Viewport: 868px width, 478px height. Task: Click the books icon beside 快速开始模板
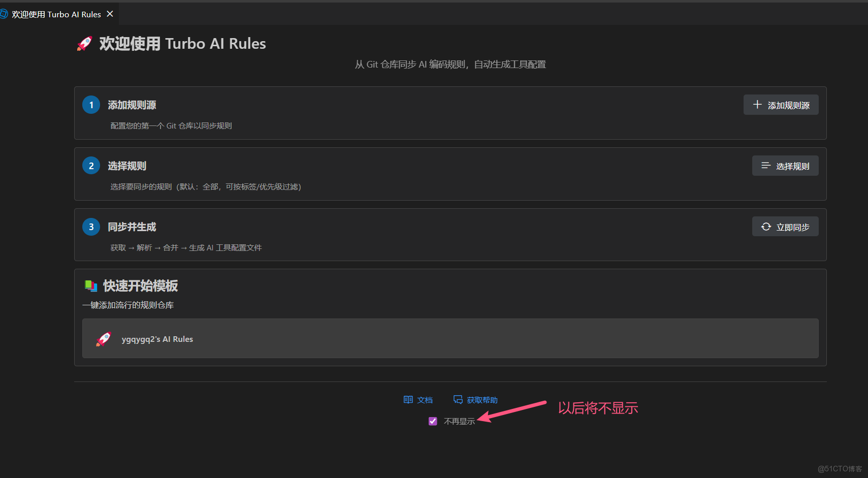coord(91,286)
